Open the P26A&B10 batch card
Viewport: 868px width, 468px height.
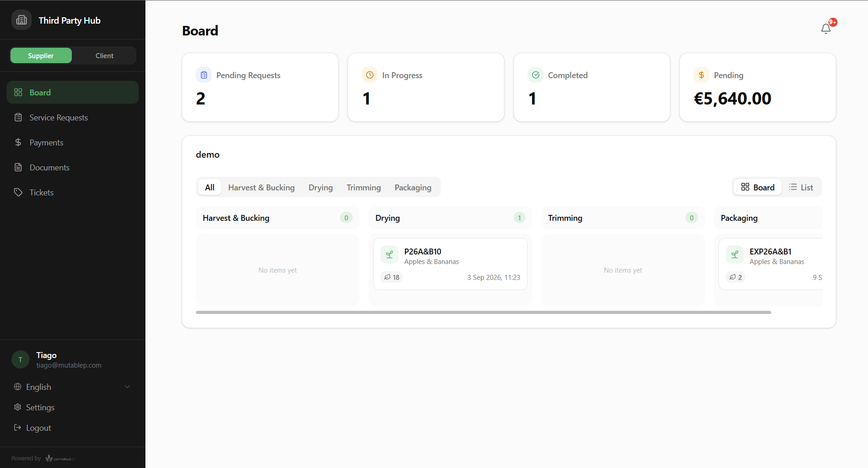(450, 264)
